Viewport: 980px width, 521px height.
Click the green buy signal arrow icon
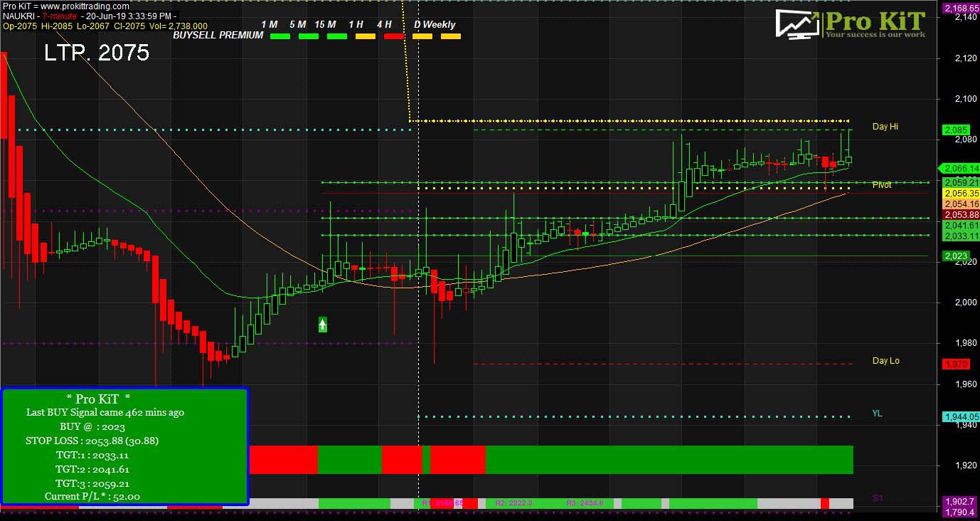point(322,325)
